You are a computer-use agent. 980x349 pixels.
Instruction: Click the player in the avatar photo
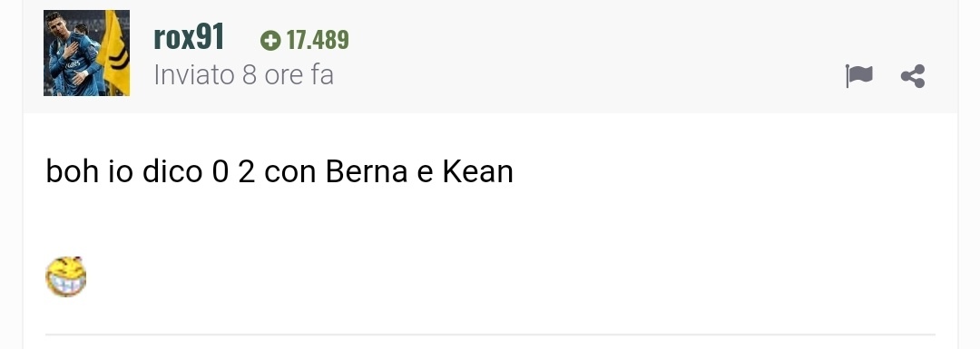(x=70, y=55)
